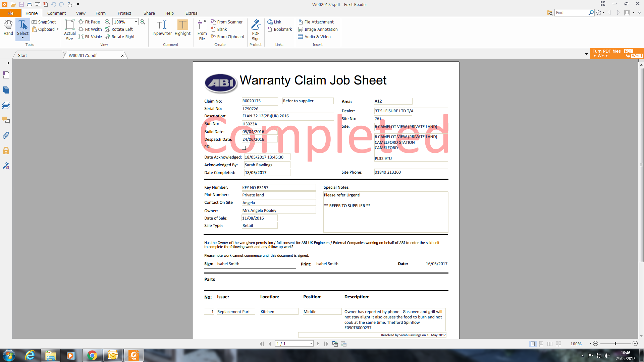Open the page number dropdown
The height and width of the screenshot is (362, 644).
pos(311,344)
